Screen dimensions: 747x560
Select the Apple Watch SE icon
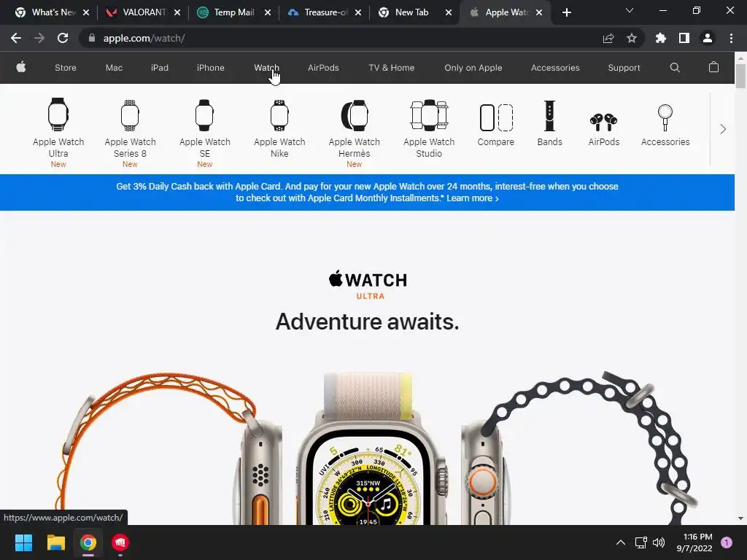(204, 114)
